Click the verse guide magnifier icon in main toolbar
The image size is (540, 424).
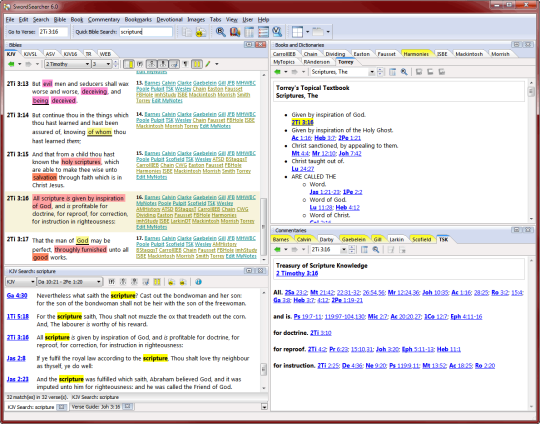point(277,32)
